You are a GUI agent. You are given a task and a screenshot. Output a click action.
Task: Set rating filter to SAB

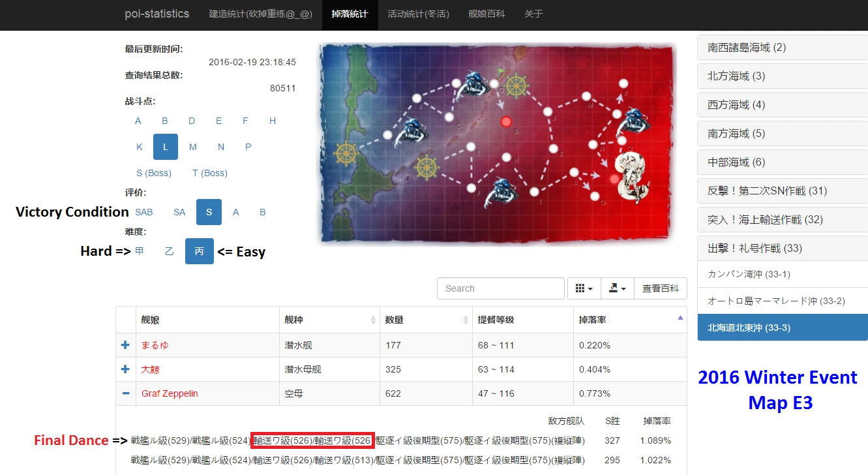click(x=144, y=212)
